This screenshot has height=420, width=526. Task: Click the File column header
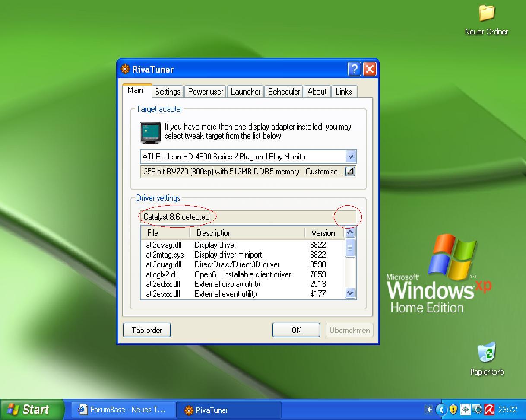(165, 233)
